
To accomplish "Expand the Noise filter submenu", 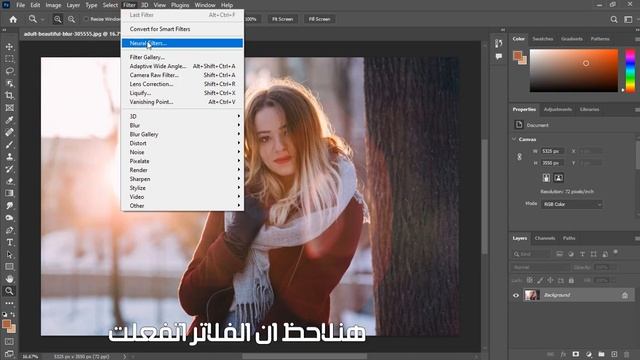I will point(182,152).
